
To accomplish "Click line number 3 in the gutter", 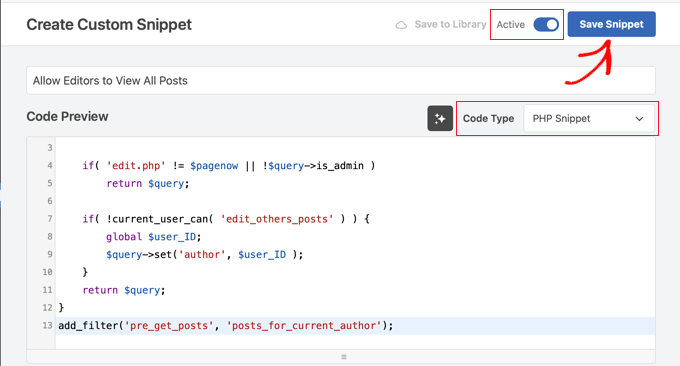I will 50,148.
